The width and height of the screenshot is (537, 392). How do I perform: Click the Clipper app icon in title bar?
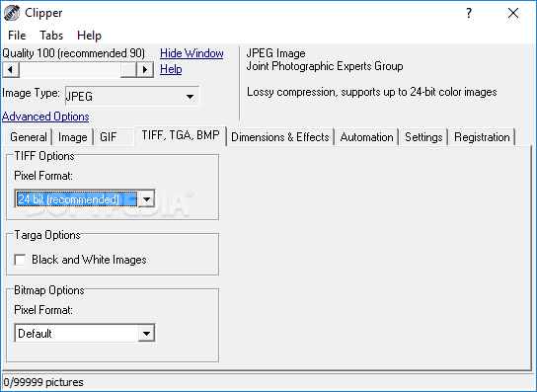tap(12, 13)
